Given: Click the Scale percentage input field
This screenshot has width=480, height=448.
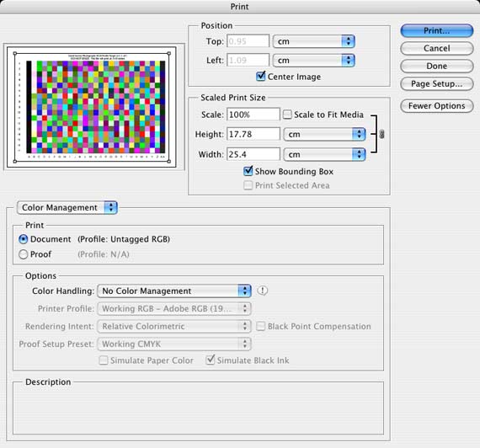Looking at the screenshot, I should (253, 115).
